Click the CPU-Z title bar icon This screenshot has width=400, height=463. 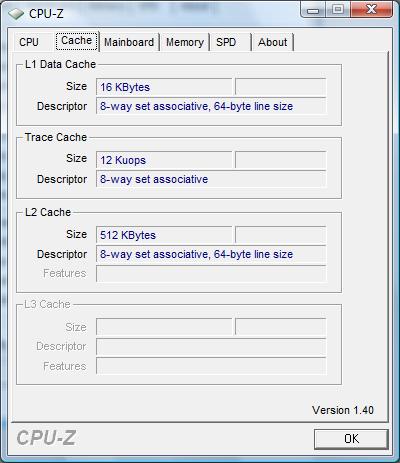click(x=16, y=14)
